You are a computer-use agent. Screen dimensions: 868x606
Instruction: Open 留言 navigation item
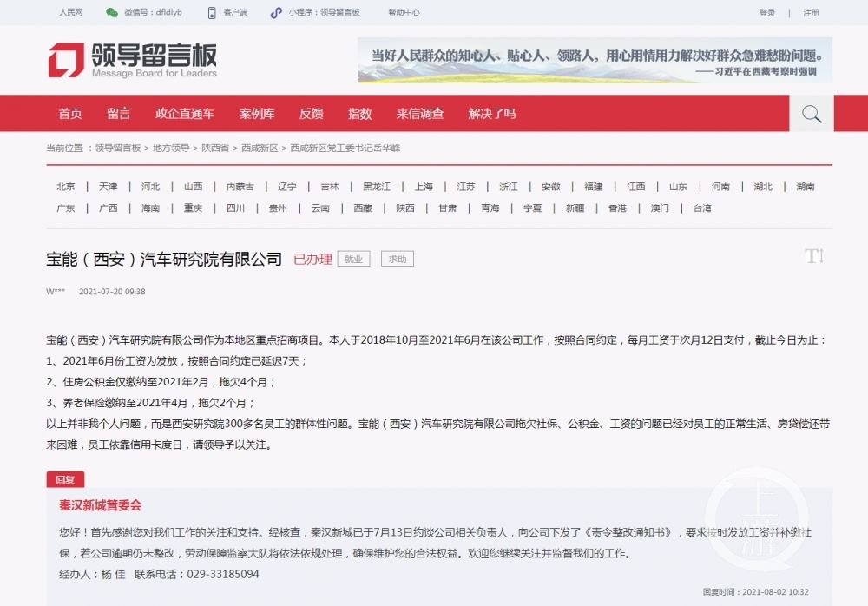click(118, 114)
